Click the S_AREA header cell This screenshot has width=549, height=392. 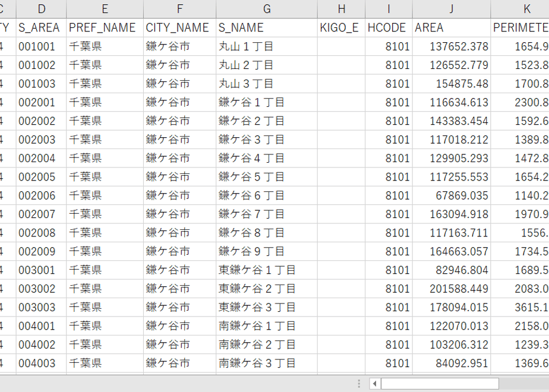(42, 28)
